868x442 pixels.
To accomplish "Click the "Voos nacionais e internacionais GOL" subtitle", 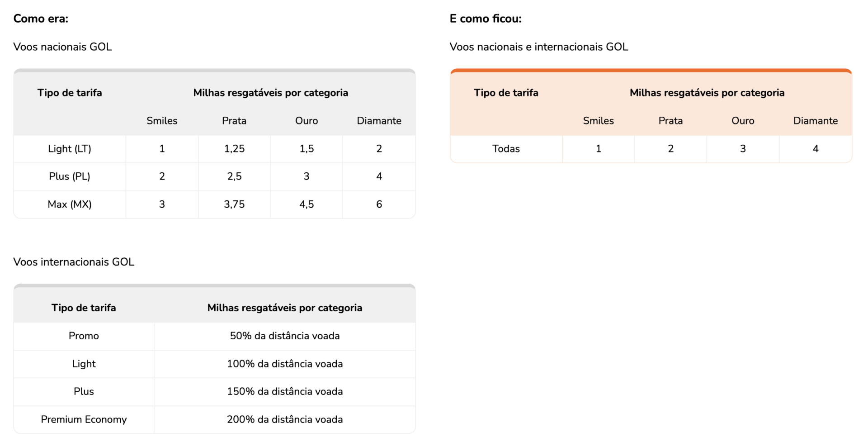I will click(x=538, y=47).
